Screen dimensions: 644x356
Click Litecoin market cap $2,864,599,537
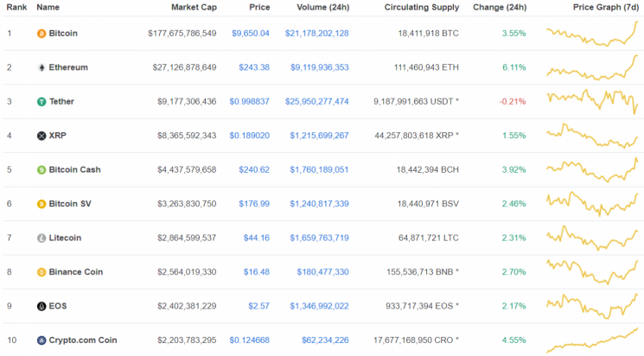187,238
